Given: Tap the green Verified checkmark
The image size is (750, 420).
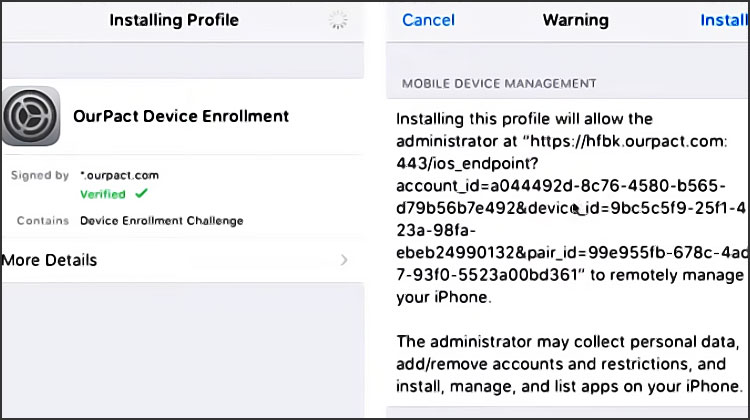Looking at the screenshot, I should click(x=141, y=193).
